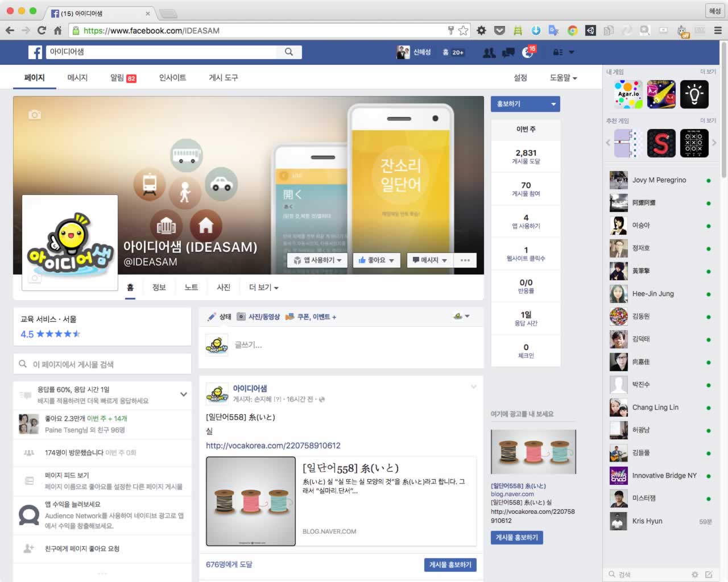Open the 좋아요 dropdown on cover
728x582 pixels.
click(x=377, y=260)
